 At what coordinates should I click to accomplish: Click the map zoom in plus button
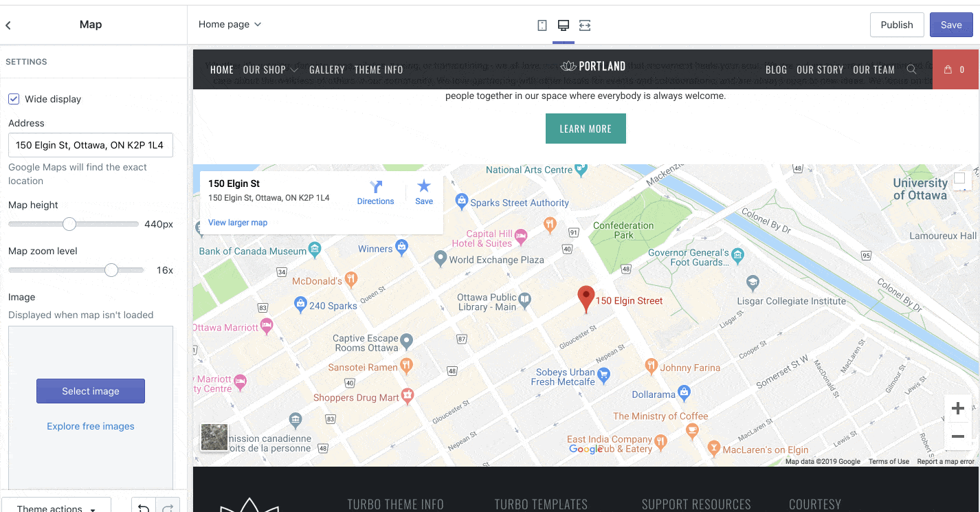click(x=957, y=409)
